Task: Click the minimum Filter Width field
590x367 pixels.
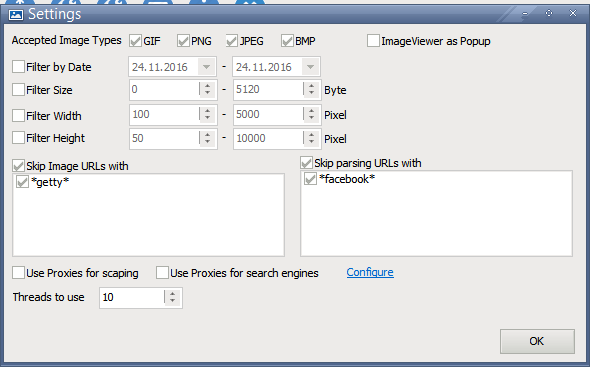Action: click(x=165, y=114)
